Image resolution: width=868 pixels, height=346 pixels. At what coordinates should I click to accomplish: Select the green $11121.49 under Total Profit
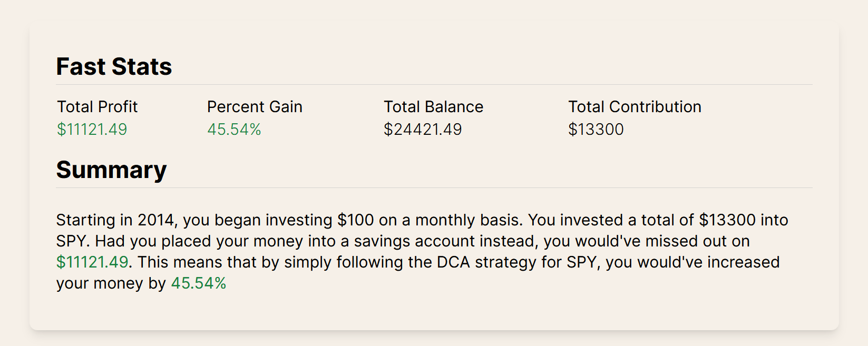coord(92,130)
